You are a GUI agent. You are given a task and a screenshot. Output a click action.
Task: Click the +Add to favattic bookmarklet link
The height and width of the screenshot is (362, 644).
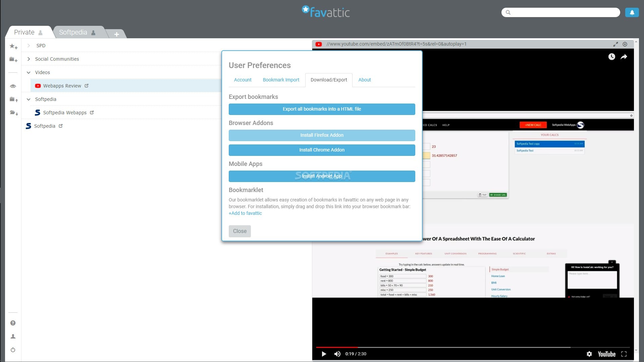(x=245, y=213)
